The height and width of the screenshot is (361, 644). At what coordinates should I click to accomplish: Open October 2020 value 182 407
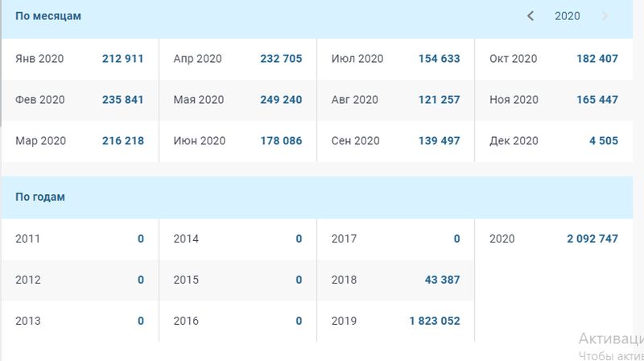597,59
